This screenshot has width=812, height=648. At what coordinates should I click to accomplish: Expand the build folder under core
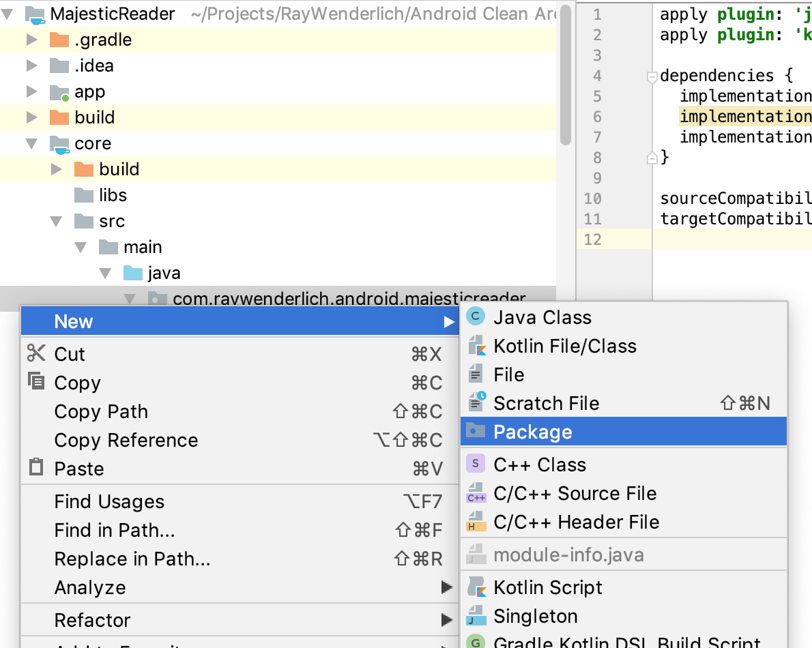[x=57, y=168]
